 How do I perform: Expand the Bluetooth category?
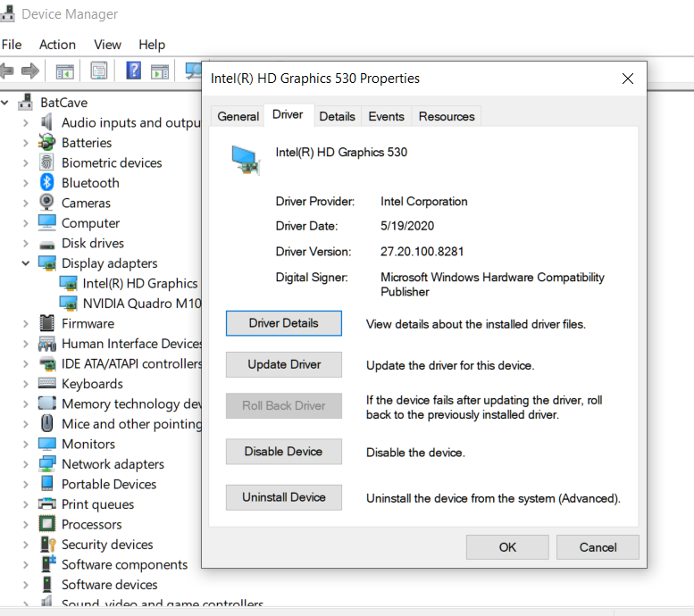click(x=26, y=183)
